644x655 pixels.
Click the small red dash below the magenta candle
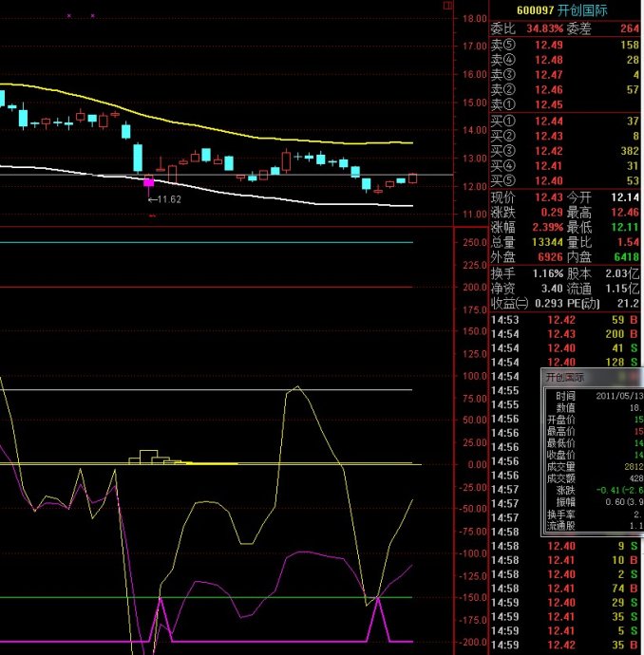(x=152, y=215)
